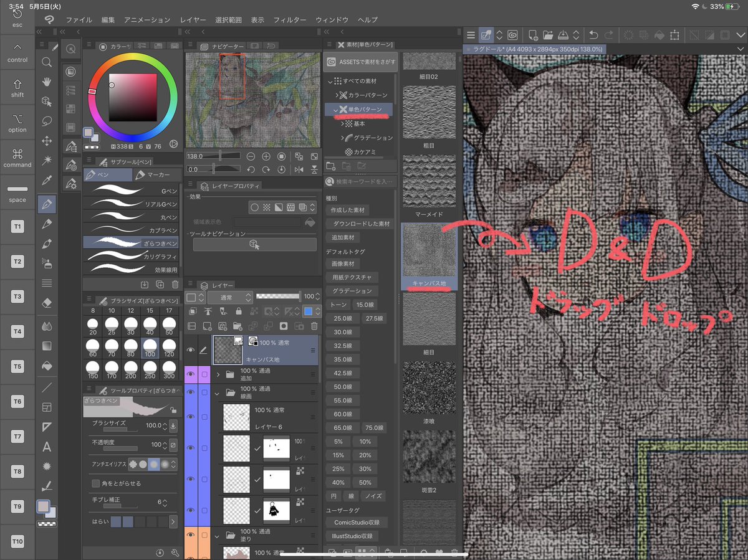Select the Fill bucket tool
748x560 pixels.
pyautogui.click(x=46, y=366)
